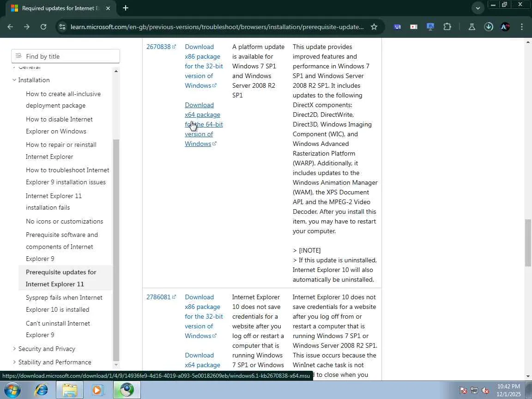Click the sidebar scroll up arrow
Screen dimensions: 532x399
(116, 71)
